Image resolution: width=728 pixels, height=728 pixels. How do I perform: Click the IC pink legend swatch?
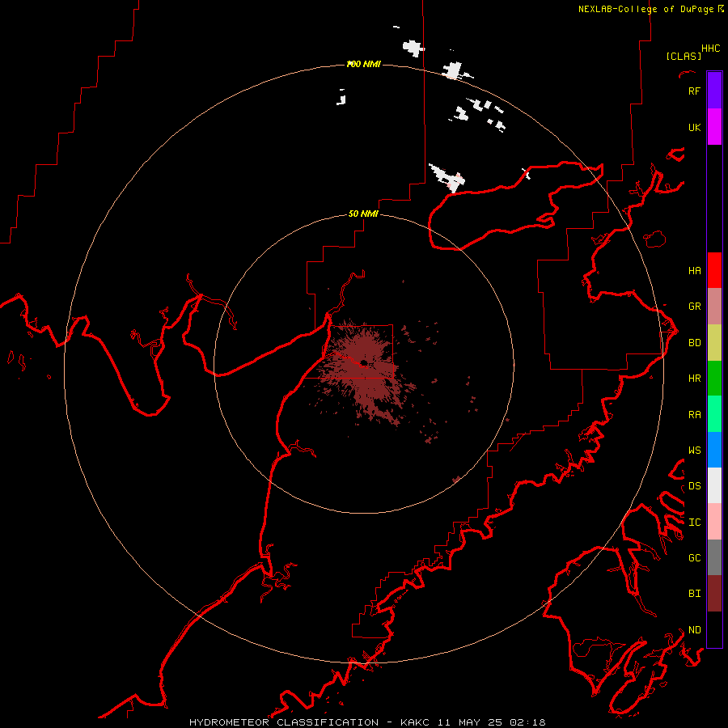tap(714, 522)
